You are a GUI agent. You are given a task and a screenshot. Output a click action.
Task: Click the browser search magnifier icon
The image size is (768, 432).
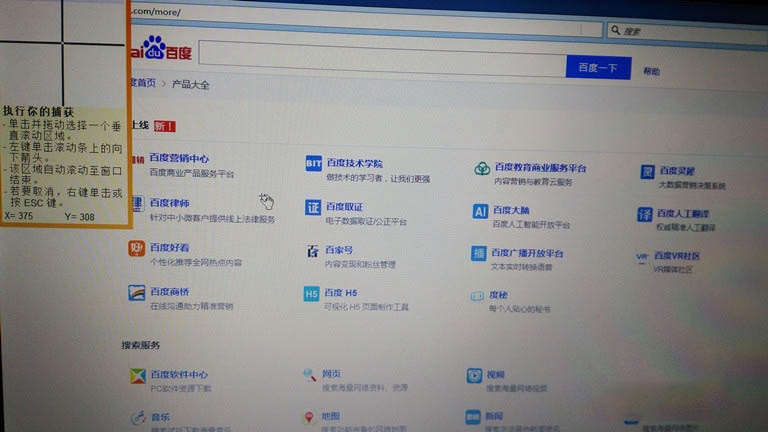tap(616, 30)
